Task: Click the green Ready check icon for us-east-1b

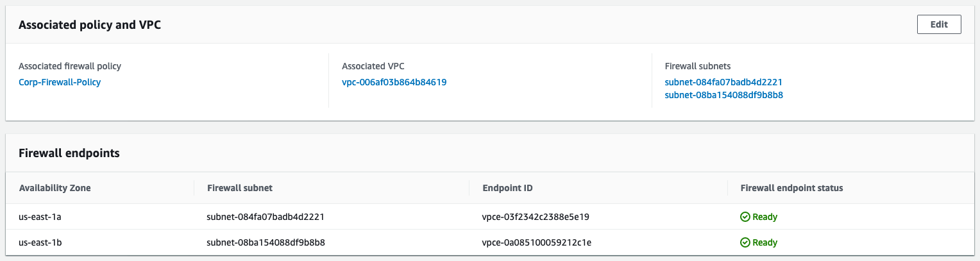Action: [x=745, y=242]
